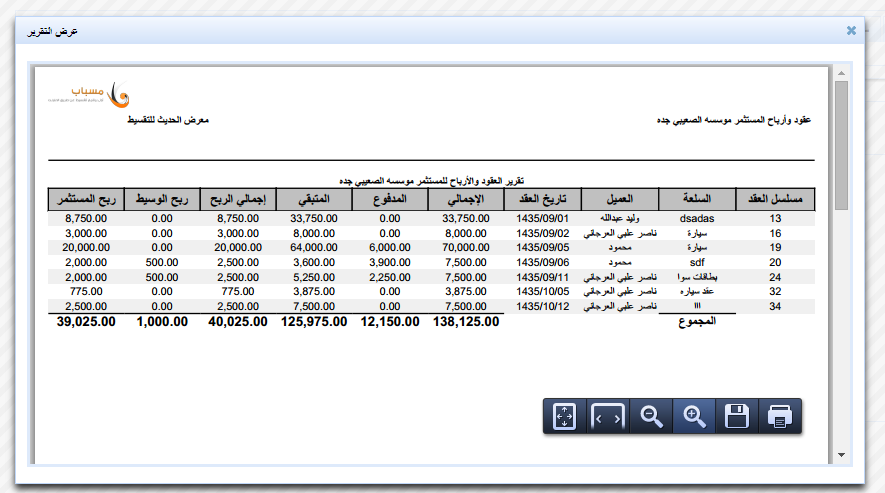Click the المجموع total label
Image resolution: width=885 pixels, height=493 pixels.
697,321
